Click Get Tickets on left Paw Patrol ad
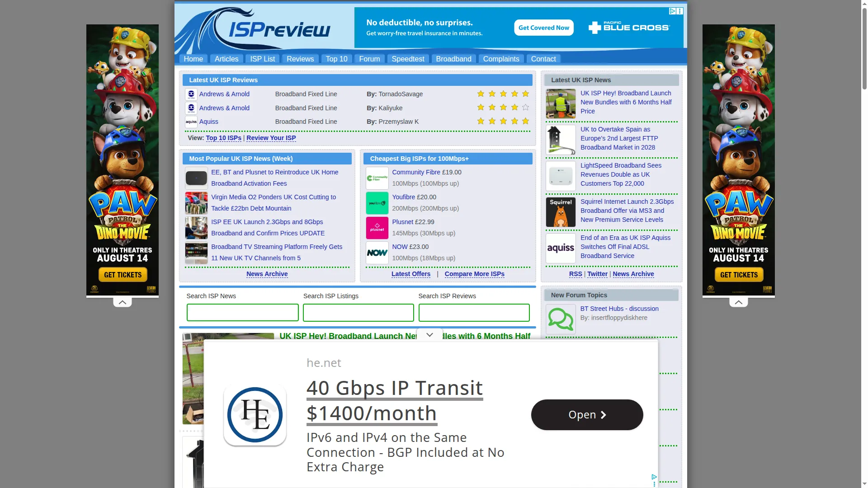Image resolution: width=868 pixels, height=488 pixels. click(123, 275)
